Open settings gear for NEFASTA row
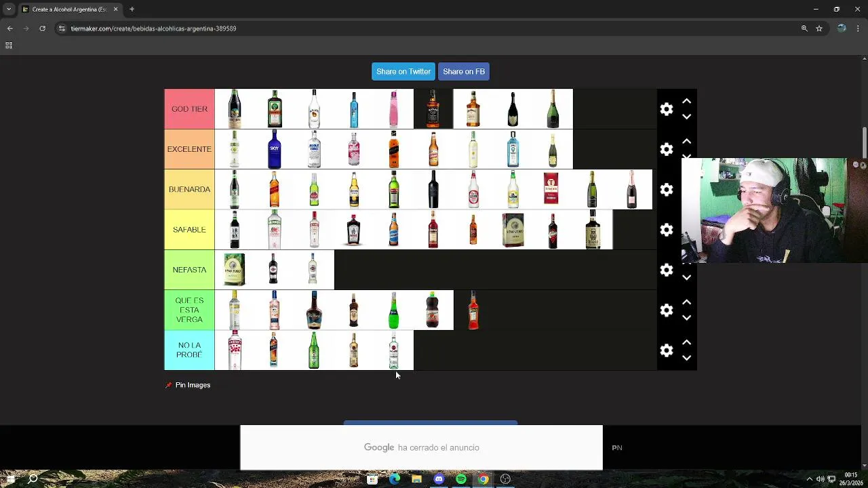 [x=667, y=270]
